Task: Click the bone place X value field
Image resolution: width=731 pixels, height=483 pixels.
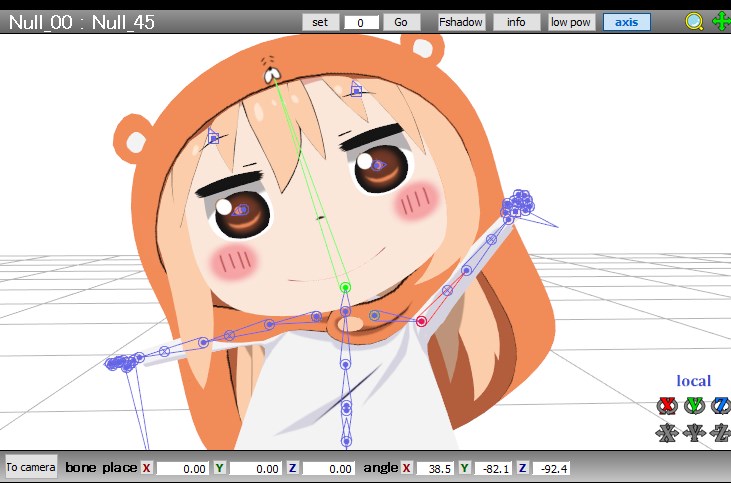Action: pos(182,468)
